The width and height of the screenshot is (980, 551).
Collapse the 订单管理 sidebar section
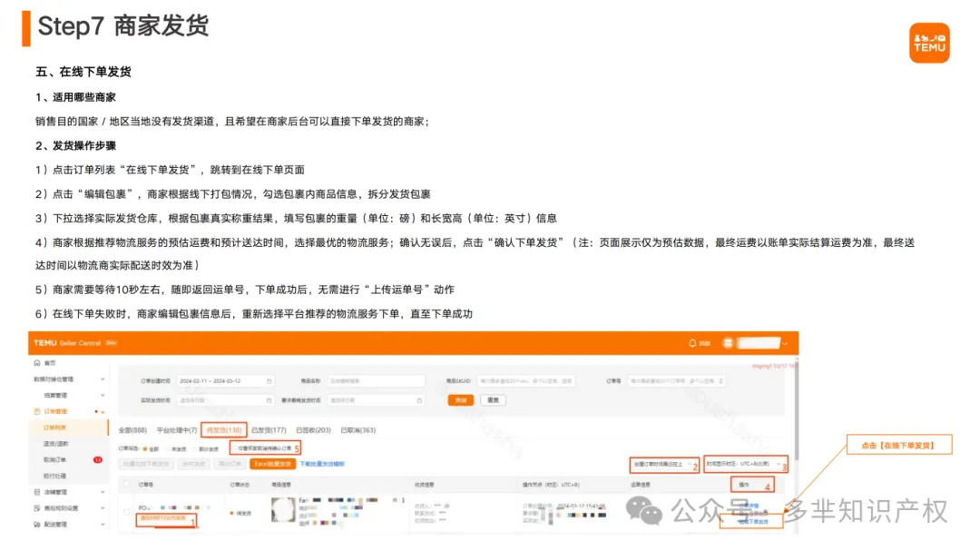[103, 411]
